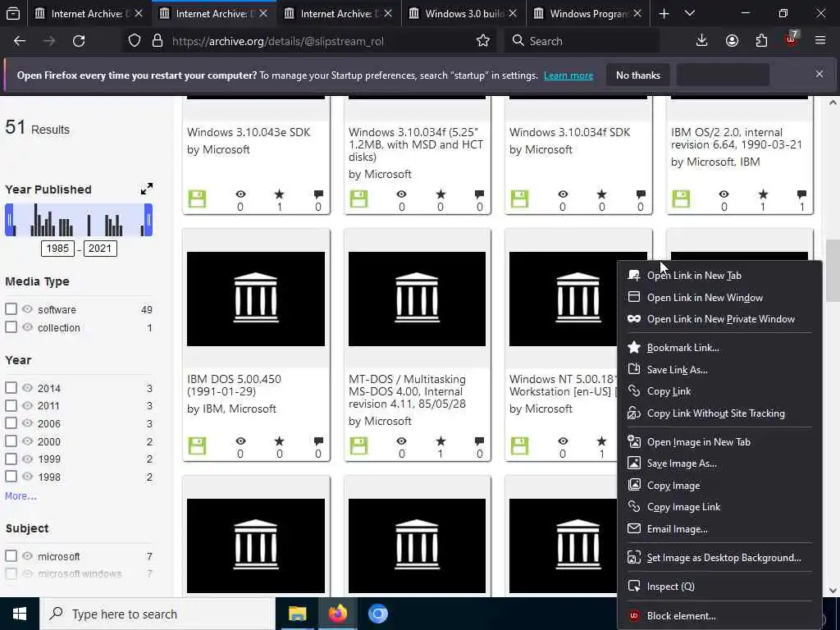Check the 2006 year filter

[11, 422]
